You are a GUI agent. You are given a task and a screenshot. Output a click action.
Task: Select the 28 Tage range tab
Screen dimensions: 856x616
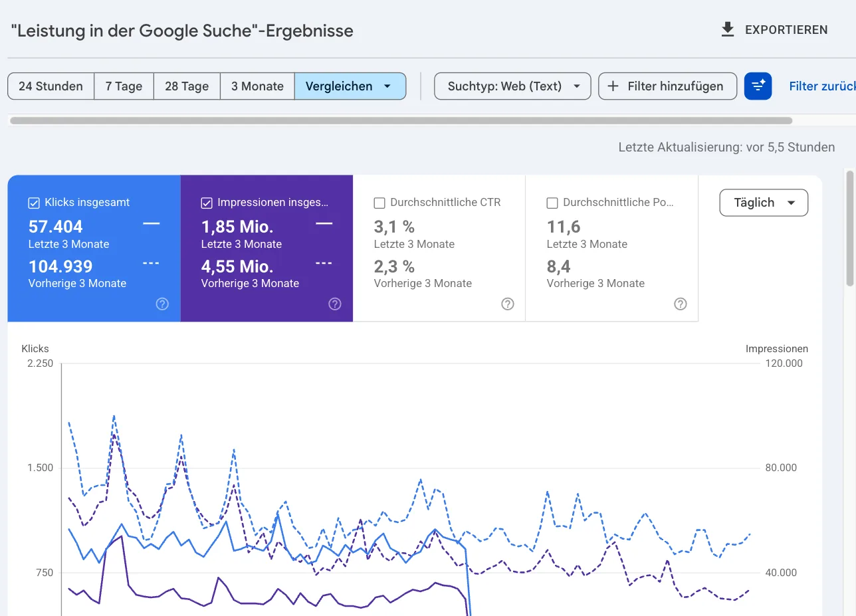187,86
